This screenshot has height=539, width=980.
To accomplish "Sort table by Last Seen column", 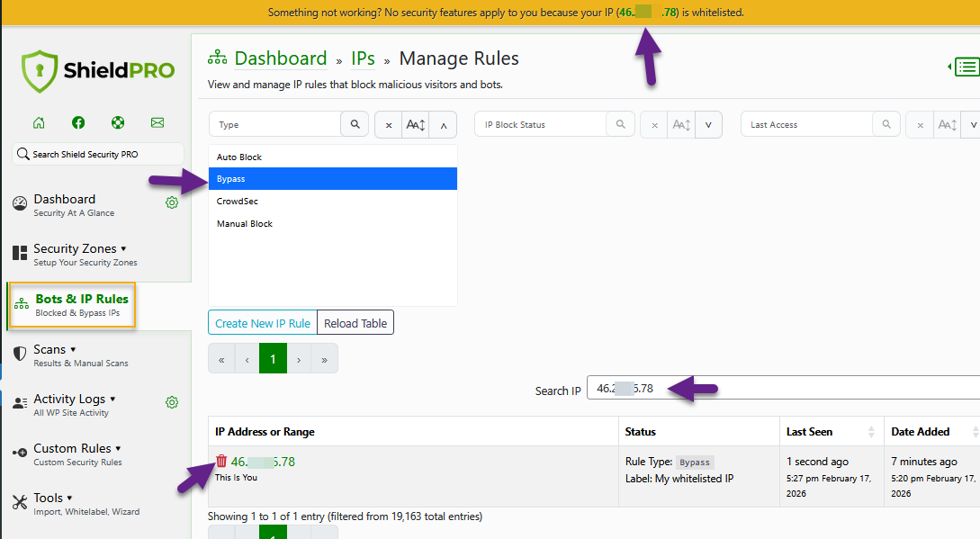I will tap(832, 431).
